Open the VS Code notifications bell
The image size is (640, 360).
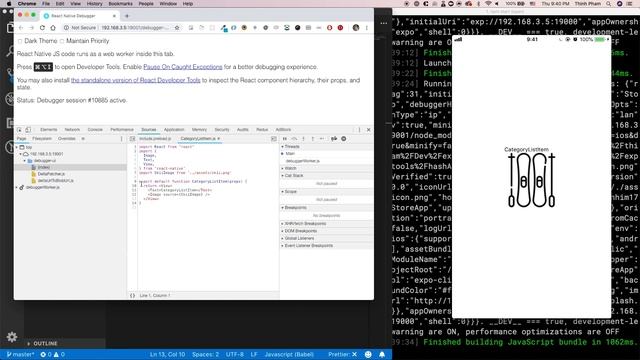pos(382,354)
